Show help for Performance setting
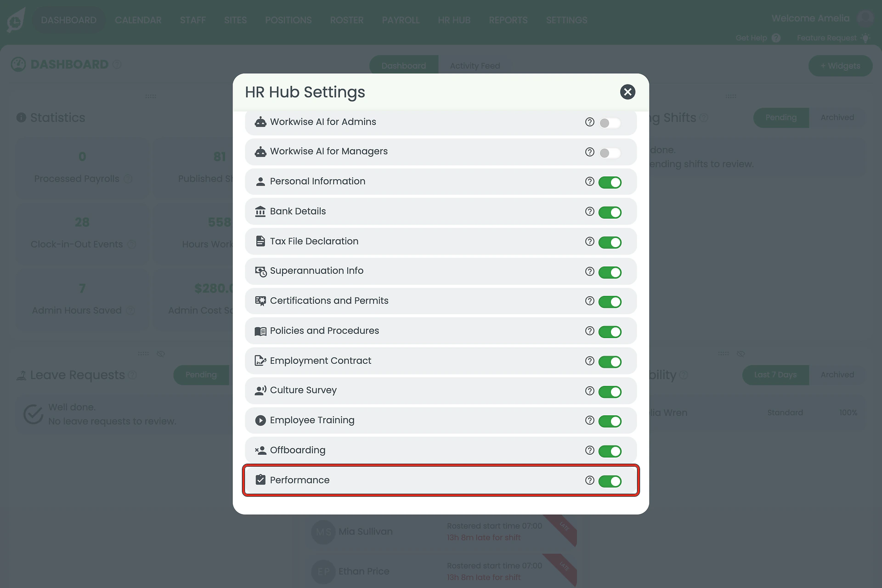Image resolution: width=882 pixels, height=588 pixels. pyautogui.click(x=590, y=480)
